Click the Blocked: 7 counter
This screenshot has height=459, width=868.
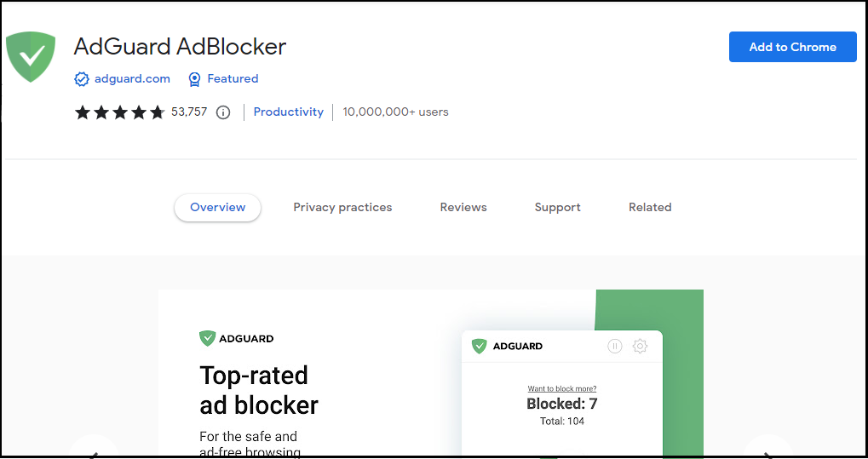click(562, 404)
